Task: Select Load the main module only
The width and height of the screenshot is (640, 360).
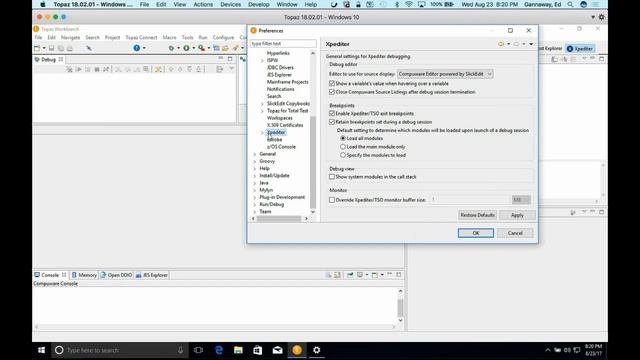Action: 343,147
